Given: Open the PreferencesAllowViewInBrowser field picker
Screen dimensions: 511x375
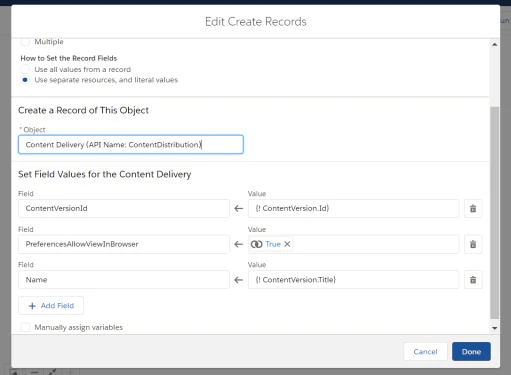Looking at the screenshot, I should (124, 244).
